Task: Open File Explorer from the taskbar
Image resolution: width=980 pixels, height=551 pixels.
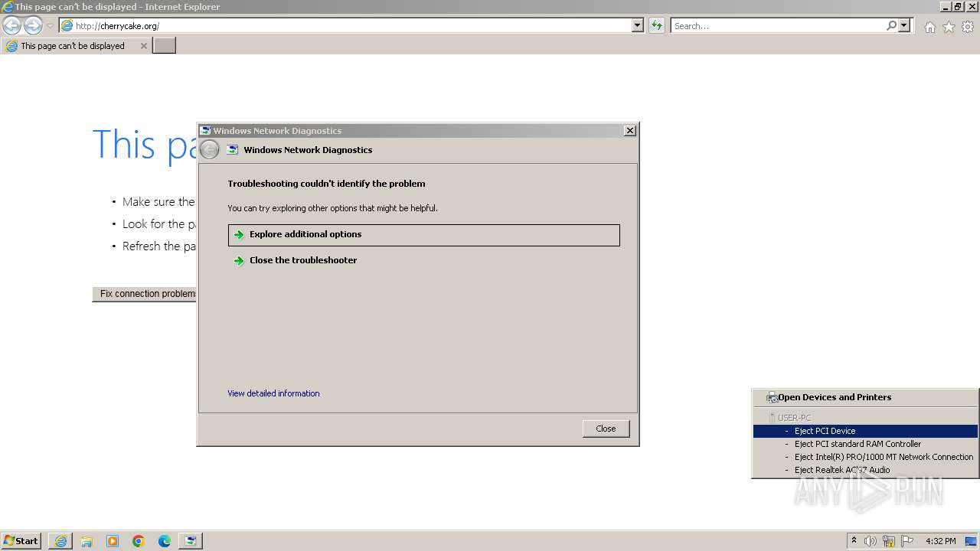Action: 87,541
